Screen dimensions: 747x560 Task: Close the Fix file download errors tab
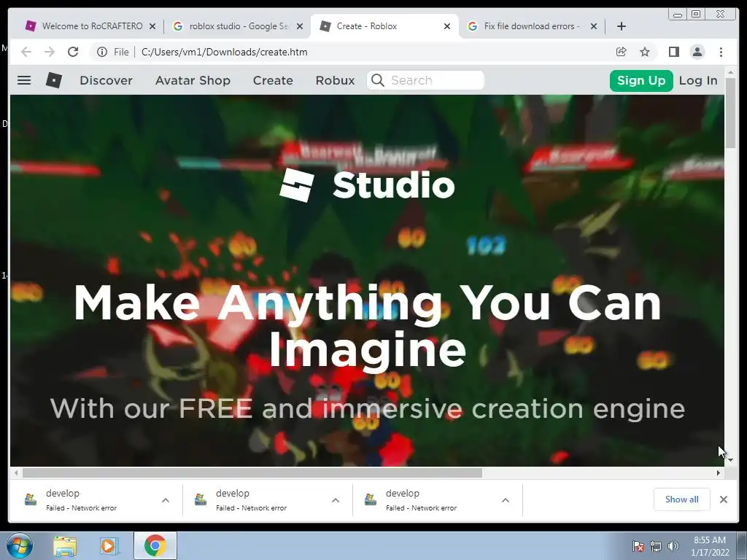(x=594, y=26)
